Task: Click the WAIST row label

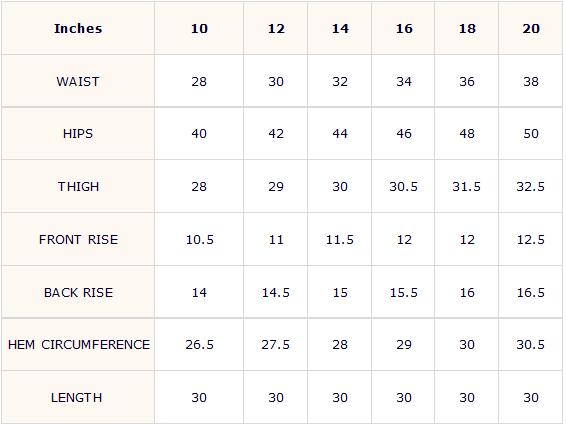Action: (x=78, y=81)
